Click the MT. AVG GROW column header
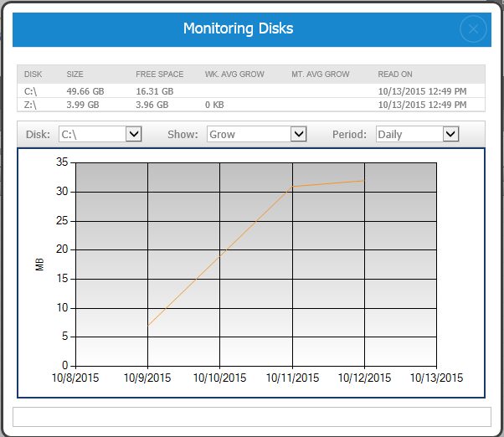 [321, 75]
